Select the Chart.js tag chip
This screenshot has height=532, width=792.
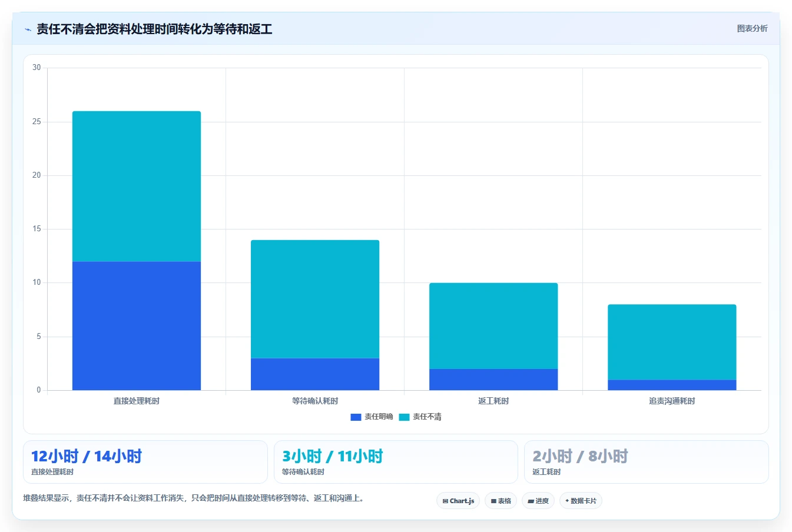(x=458, y=501)
